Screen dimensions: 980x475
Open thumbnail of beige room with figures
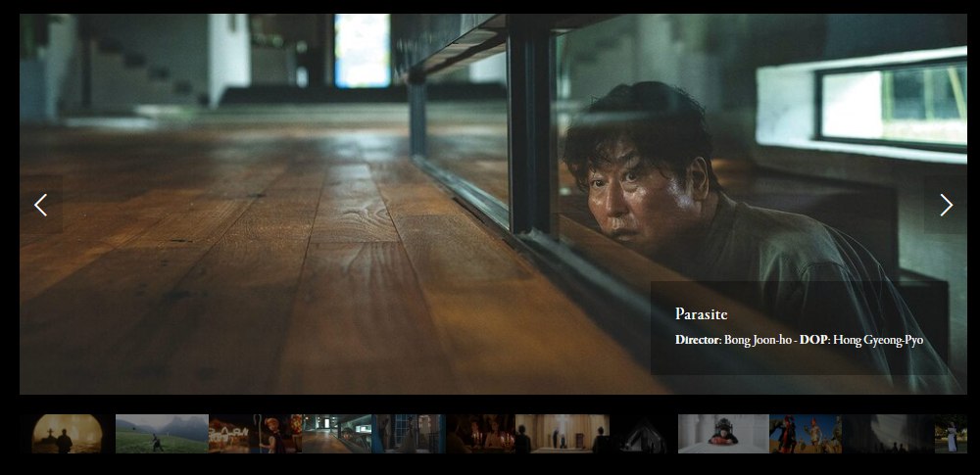(x=562, y=434)
